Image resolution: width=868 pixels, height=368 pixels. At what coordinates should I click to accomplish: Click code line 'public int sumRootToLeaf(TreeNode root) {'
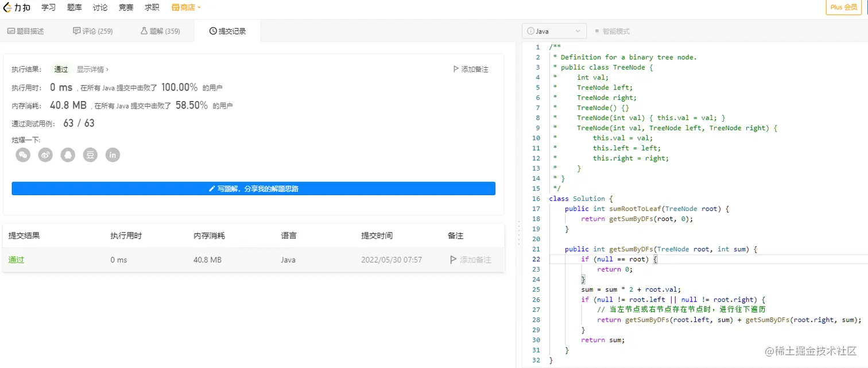(x=647, y=208)
